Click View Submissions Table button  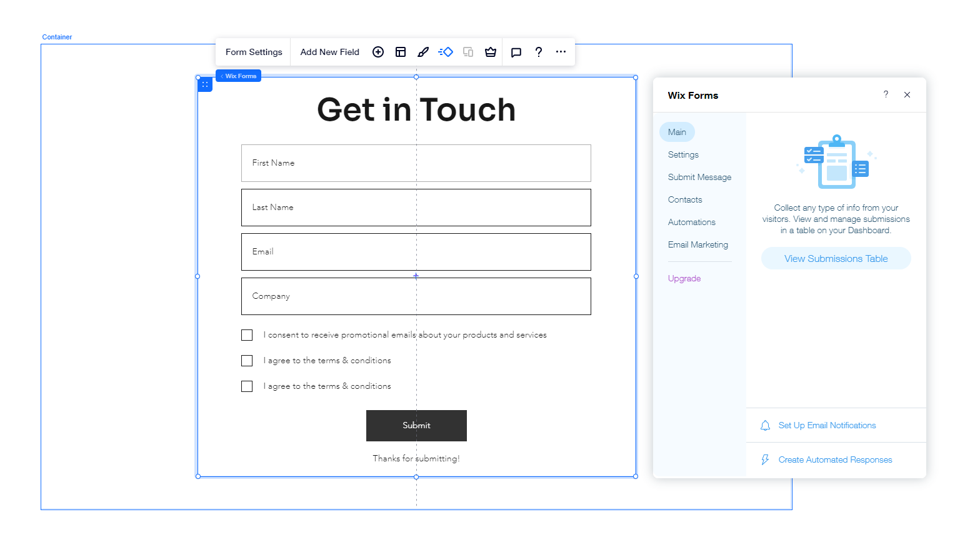836,259
